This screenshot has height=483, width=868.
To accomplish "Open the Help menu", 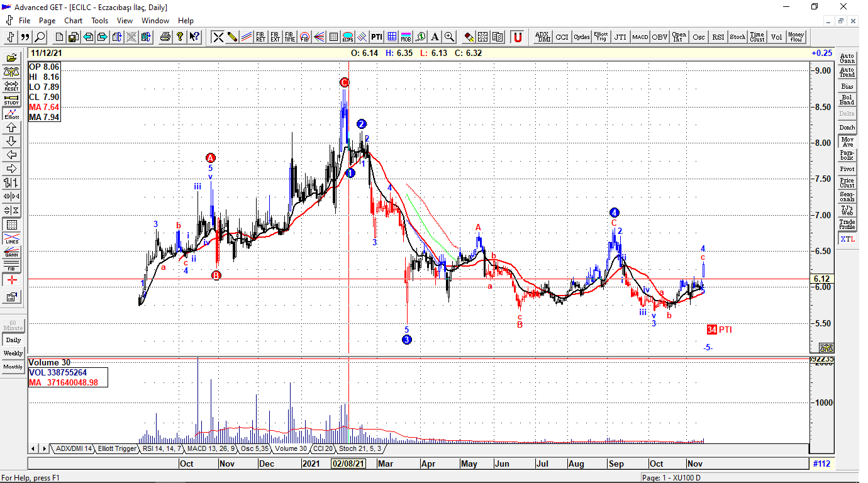I will pyautogui.click(x=186, y=21).
